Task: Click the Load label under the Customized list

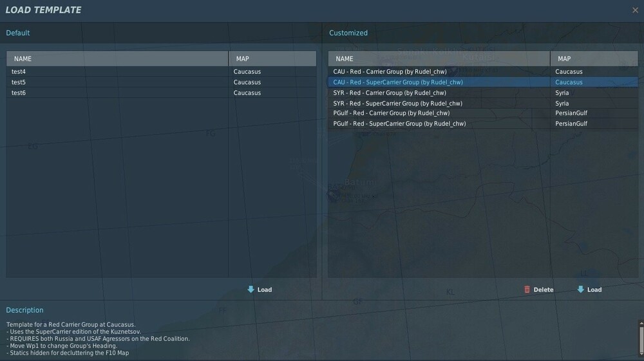Action: [x=594, y=290]
